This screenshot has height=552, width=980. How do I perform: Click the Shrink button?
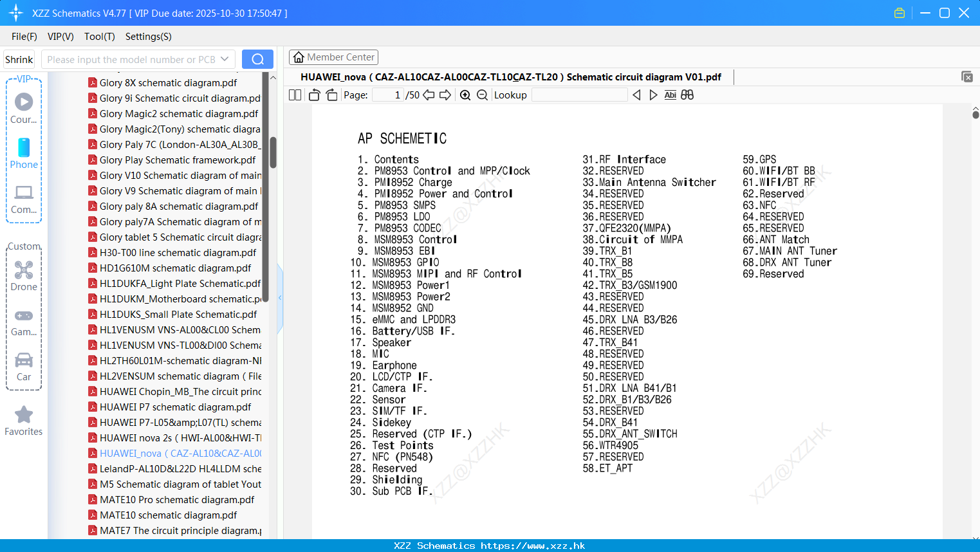coord(19,59)
